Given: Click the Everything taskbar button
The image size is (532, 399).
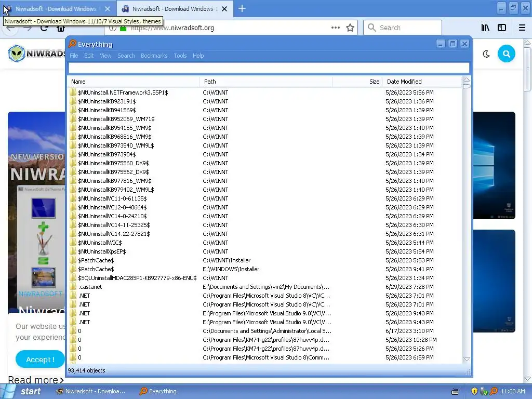Looking at the screenshot, I should point(158,391).
